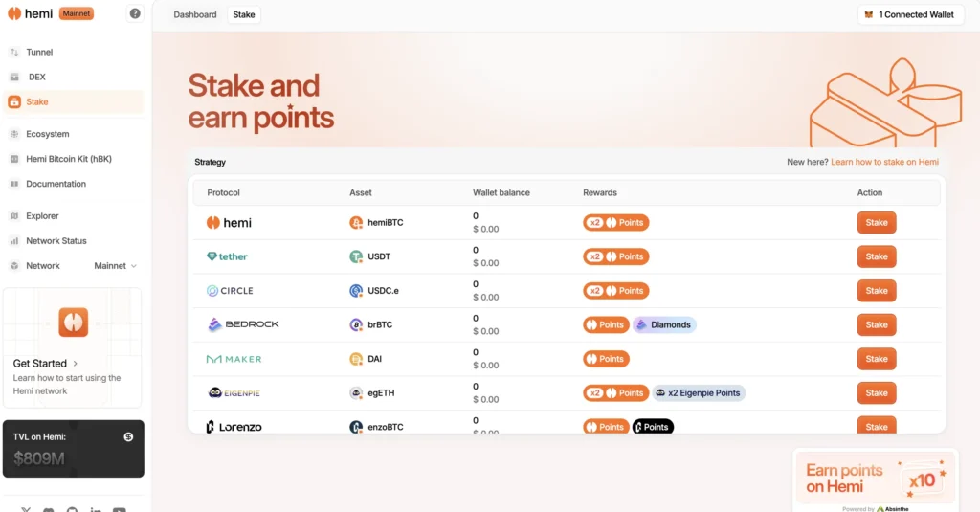The width and height of the screenshot is (980, 512).
Task: Open the Network Mainnet dropdown
Action: pyautogui.click(x=115, y=266)
